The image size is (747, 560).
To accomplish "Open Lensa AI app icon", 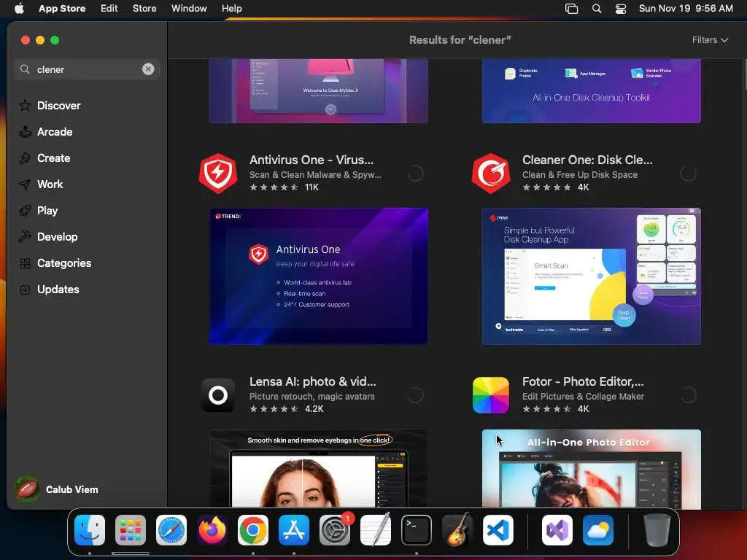I will pyautogui.click(x=218, y=394).
